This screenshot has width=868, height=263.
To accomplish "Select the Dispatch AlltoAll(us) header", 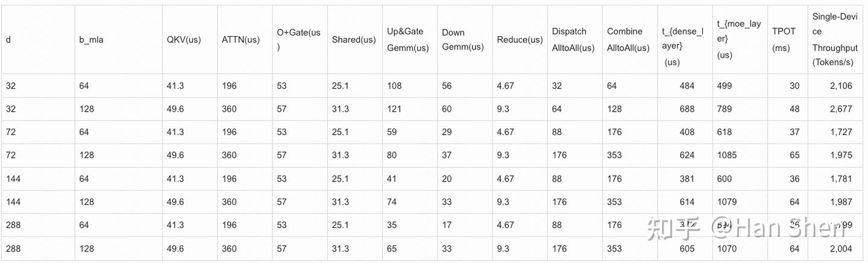I will pos(573,40).
